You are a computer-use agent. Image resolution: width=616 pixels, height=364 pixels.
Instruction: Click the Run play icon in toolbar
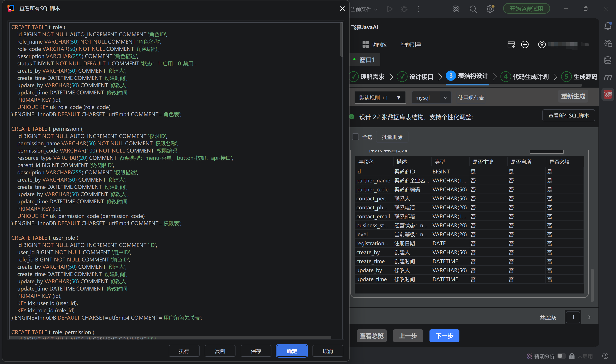click(x=390, y=9)
